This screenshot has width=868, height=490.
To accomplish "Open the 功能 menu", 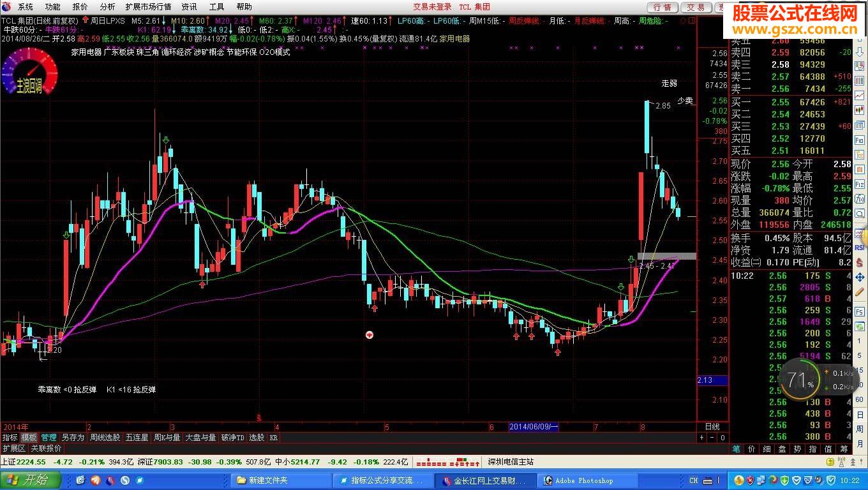I will click(53, 7).
